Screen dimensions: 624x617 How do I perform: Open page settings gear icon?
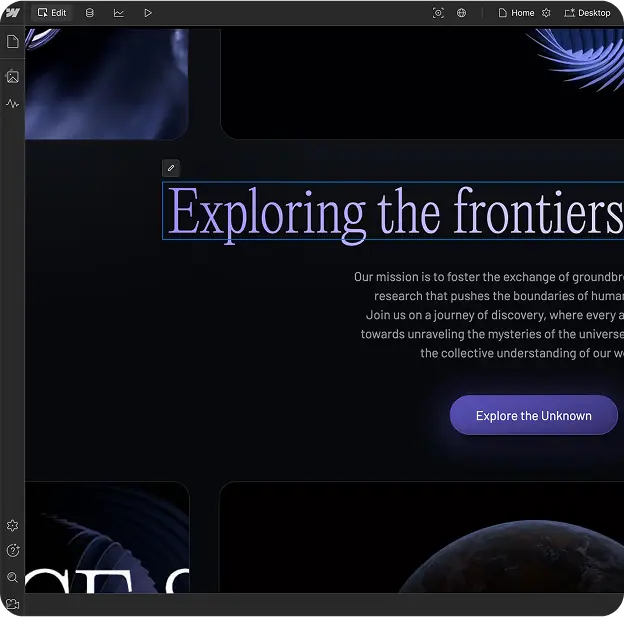click(546, 13)
